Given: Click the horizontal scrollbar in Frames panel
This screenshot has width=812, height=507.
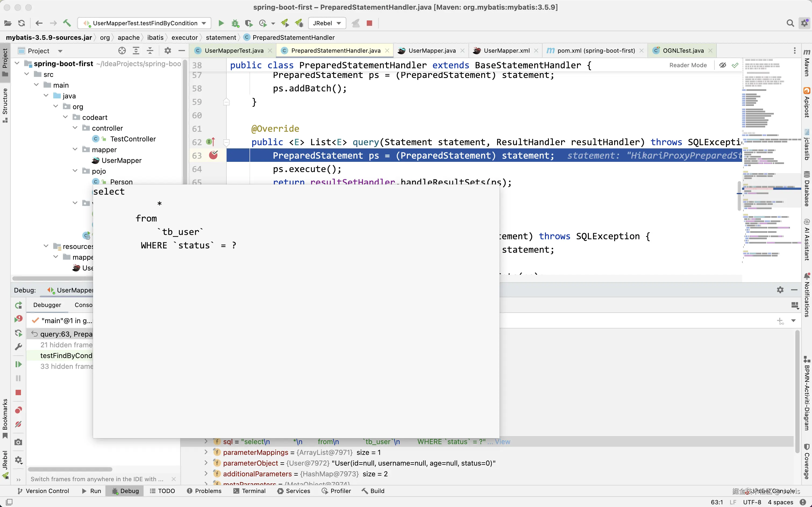Looking at the screenshot, I should [70, 469].
